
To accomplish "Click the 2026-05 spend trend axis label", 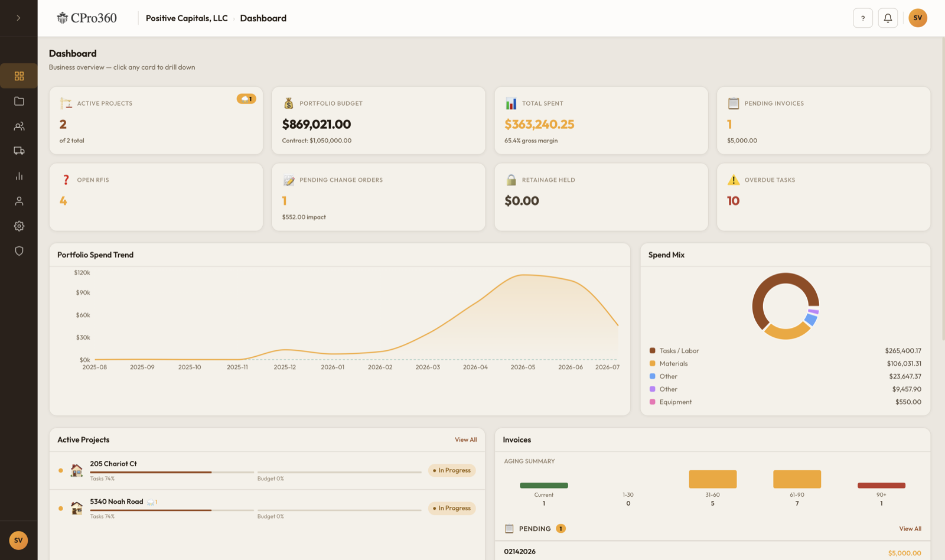I will pos(523,367).
